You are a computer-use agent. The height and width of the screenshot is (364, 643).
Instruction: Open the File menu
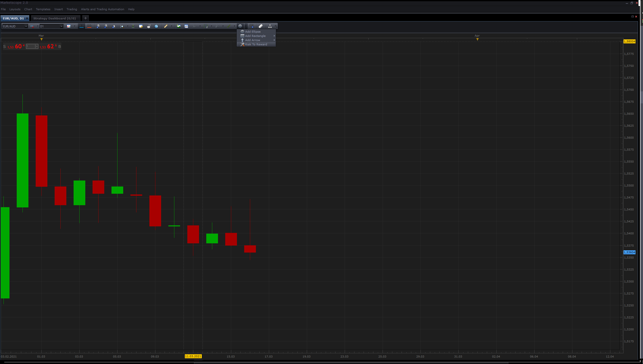click(3, 9)
